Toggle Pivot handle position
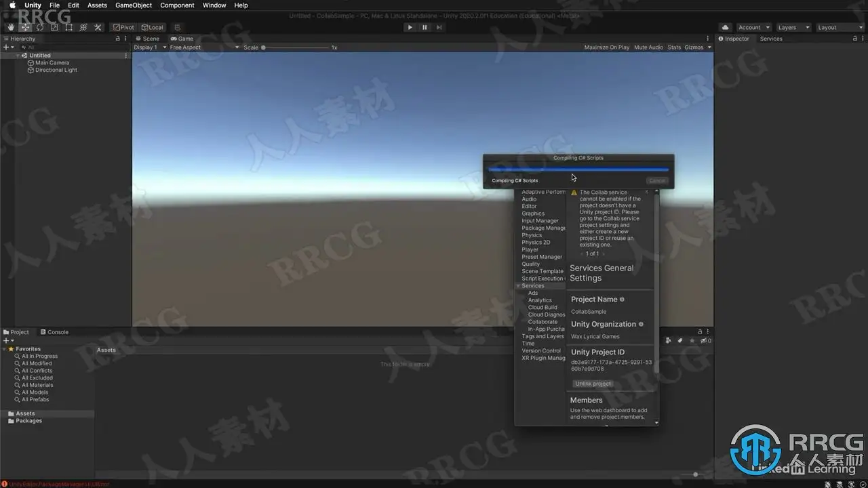868x488 pixels. click(x=123, y=27)
